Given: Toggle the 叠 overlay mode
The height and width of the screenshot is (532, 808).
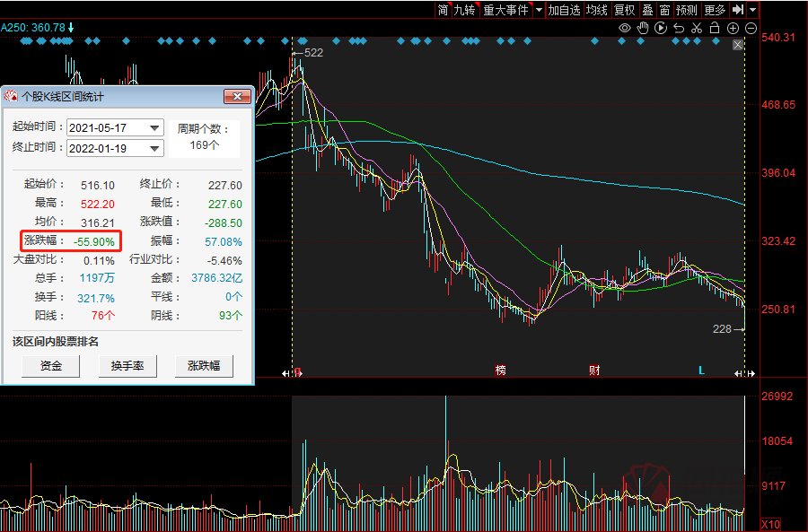Looking at the screenshot, I should pos(648,10).
